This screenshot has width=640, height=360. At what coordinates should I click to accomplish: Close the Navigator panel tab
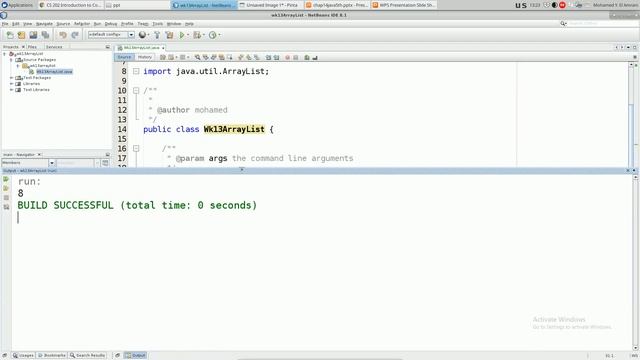(x=39, y=155)
